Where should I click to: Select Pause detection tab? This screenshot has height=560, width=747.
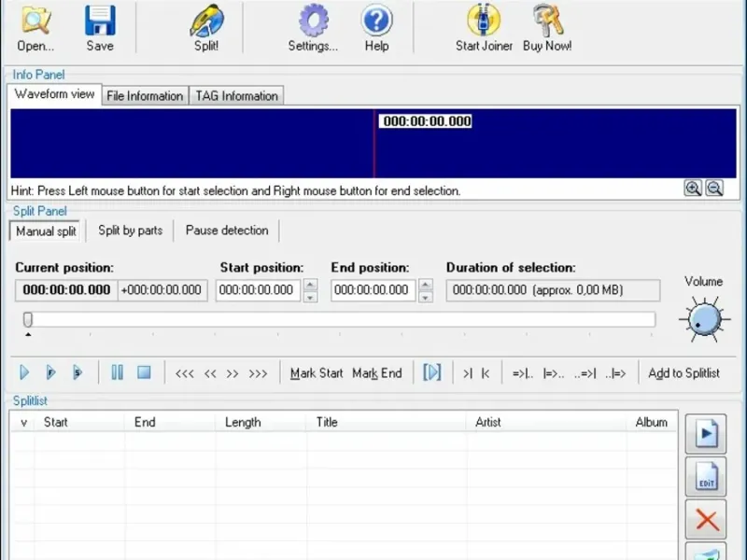point(227,231)
